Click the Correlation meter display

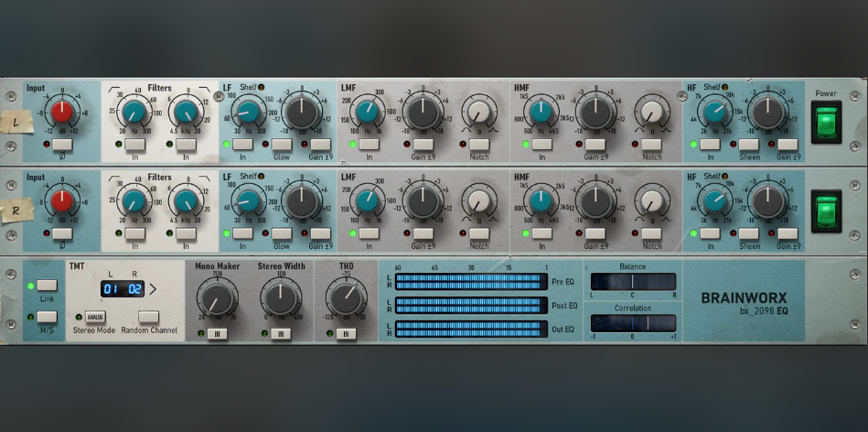[633, 323]
